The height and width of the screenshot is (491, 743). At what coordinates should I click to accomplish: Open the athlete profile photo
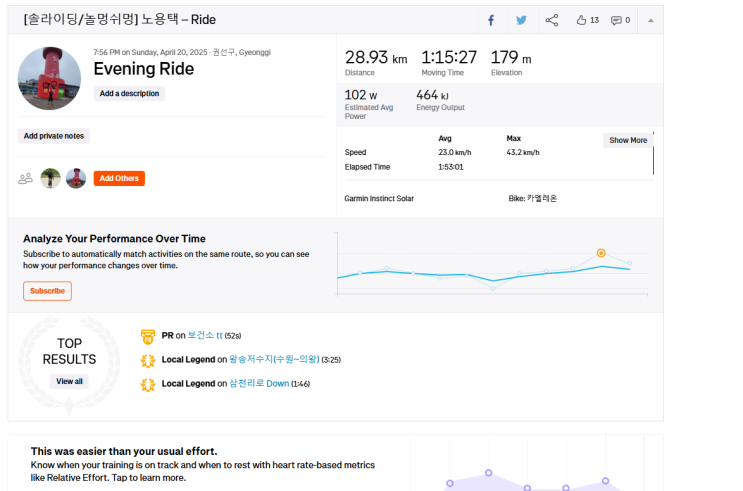pos(49,78)
